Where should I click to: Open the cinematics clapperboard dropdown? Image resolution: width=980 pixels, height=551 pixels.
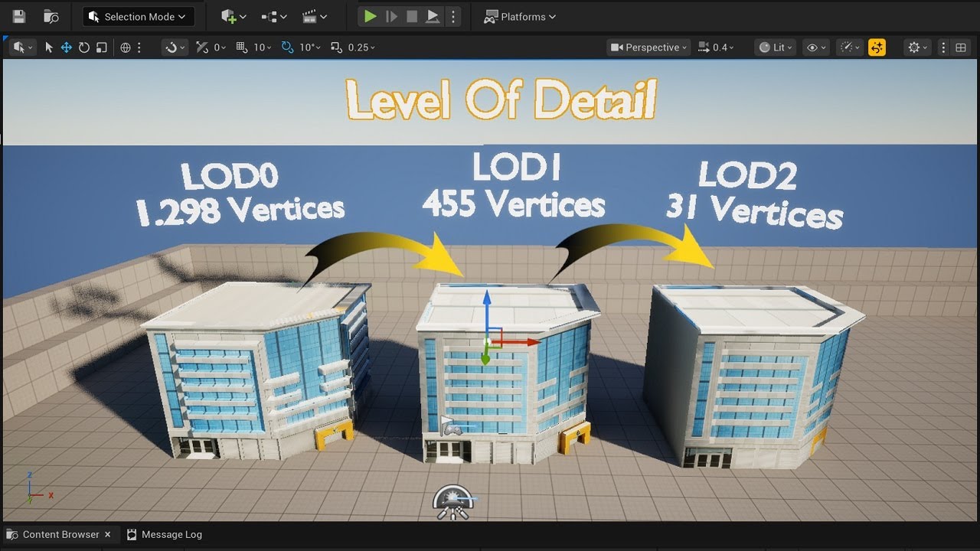click(x=314, y=16)
